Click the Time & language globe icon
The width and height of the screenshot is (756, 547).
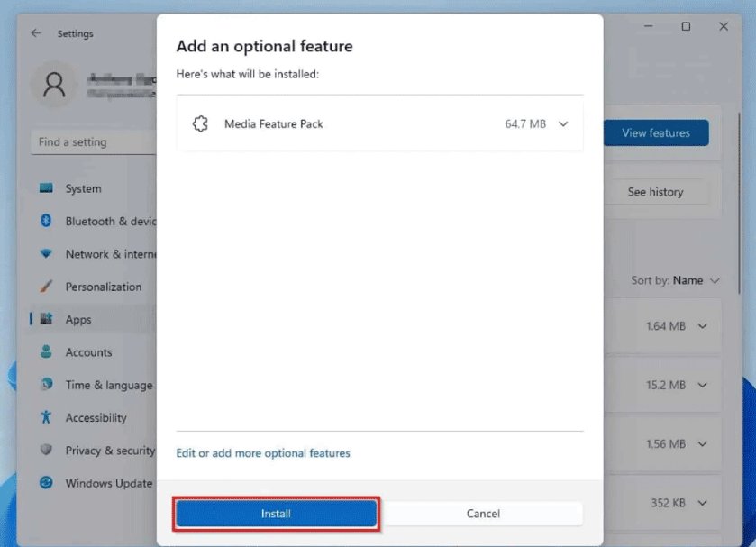(46, 385)
